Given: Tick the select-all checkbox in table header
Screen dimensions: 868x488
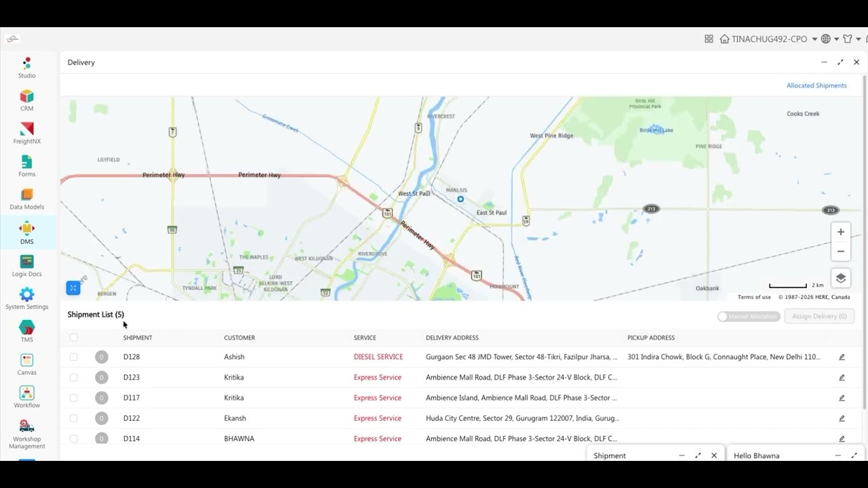Looking at the screenshot, I should [x=73, y=338].
